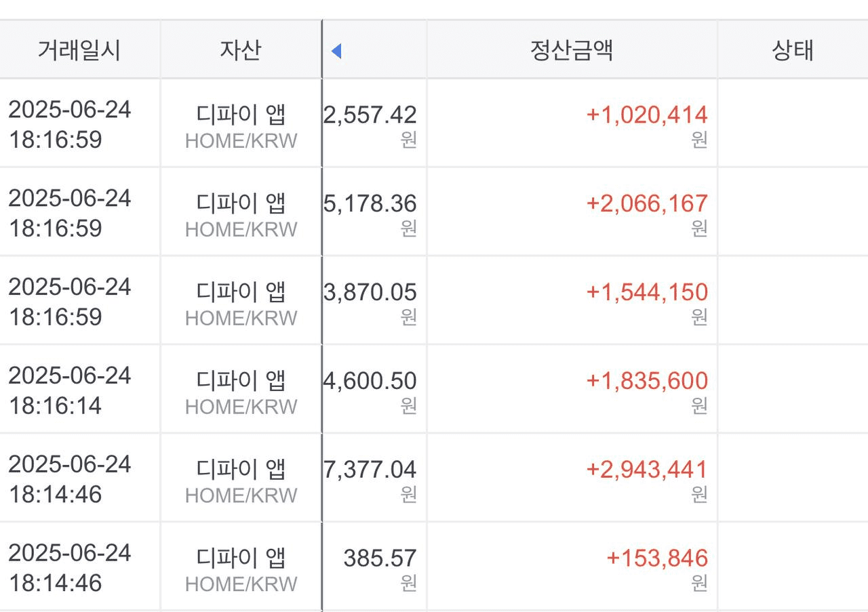Click the 상태 column header
The image size is (868, 612).
pyautogui.click(x=793, y=50)
